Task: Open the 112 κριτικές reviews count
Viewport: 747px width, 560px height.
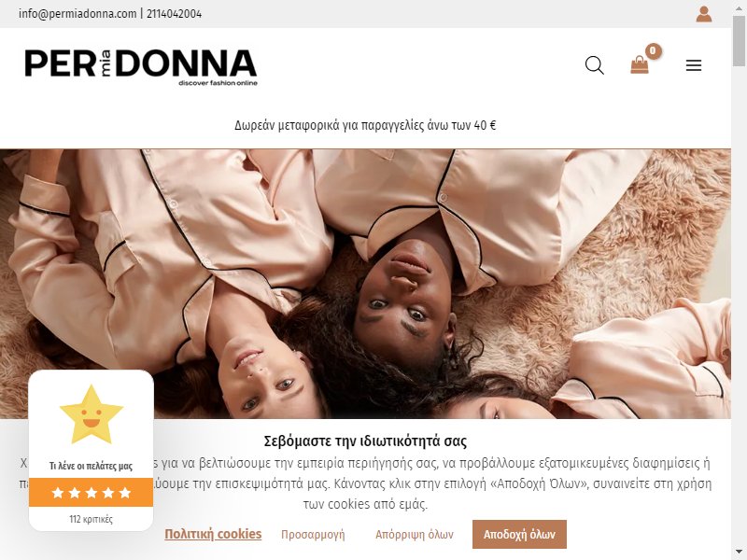Action: point(91,519)
